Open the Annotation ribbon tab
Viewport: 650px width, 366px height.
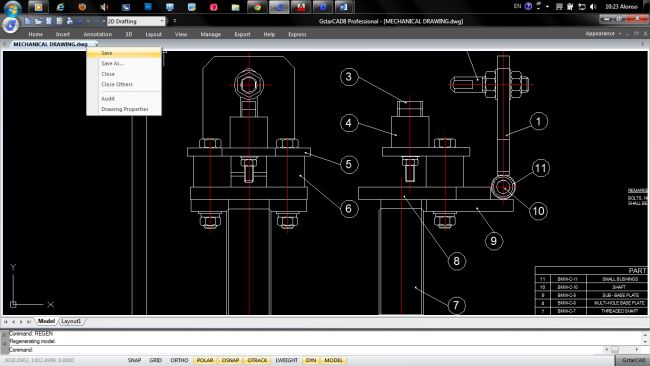point(98,34)
